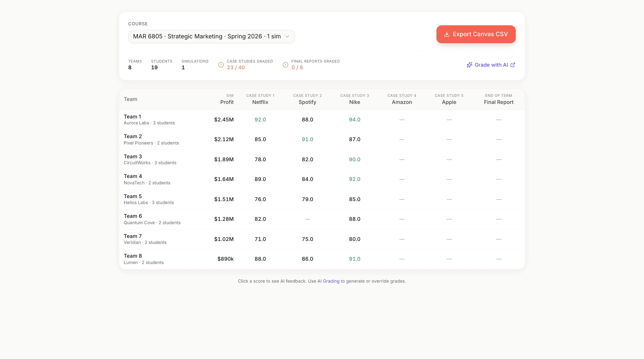Click the Case Study 5 Apple column header
Viewport: 644px width, 359px height.
click(449, 99)
